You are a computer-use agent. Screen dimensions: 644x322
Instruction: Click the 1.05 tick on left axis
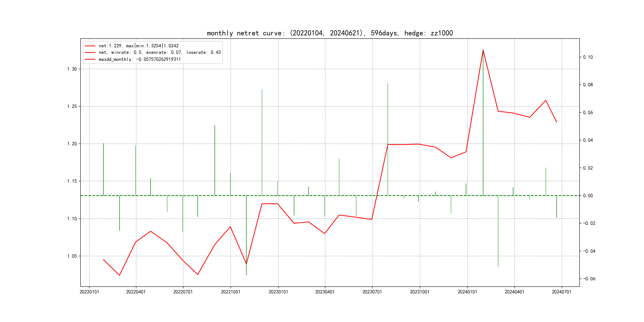pos(72,256)
